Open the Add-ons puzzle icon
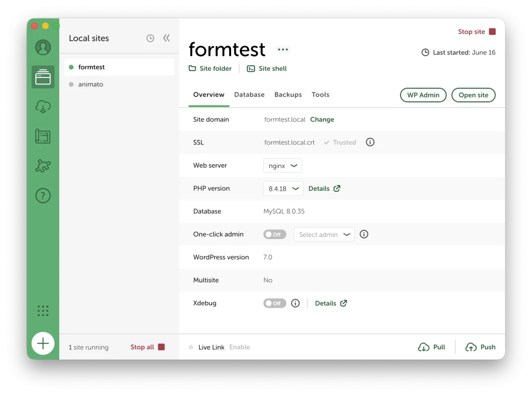 pyautogui.click(x=43, y=166)
